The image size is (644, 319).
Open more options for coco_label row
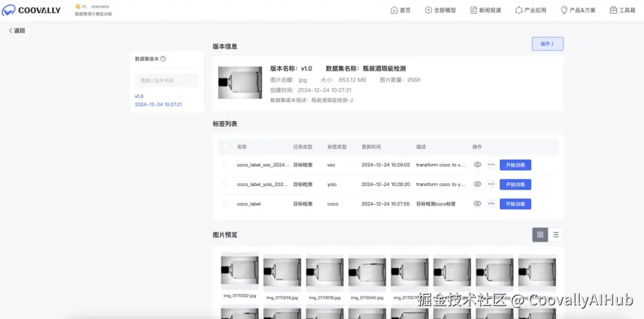coord(491,204)
